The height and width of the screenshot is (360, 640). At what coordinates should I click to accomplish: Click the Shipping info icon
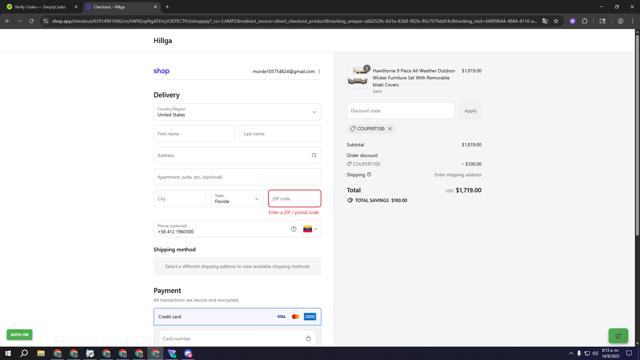pyautogui.click(x=369, y=175)
